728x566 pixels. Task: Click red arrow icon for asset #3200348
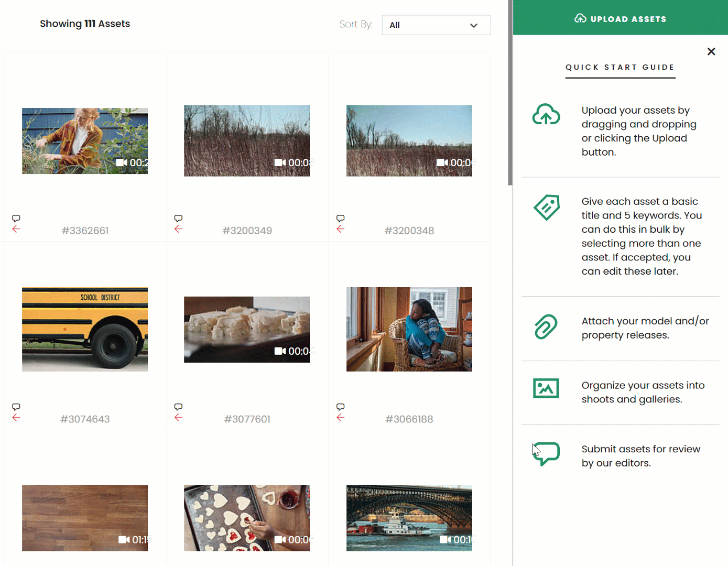pyautogui.click(x=341, y=229)
